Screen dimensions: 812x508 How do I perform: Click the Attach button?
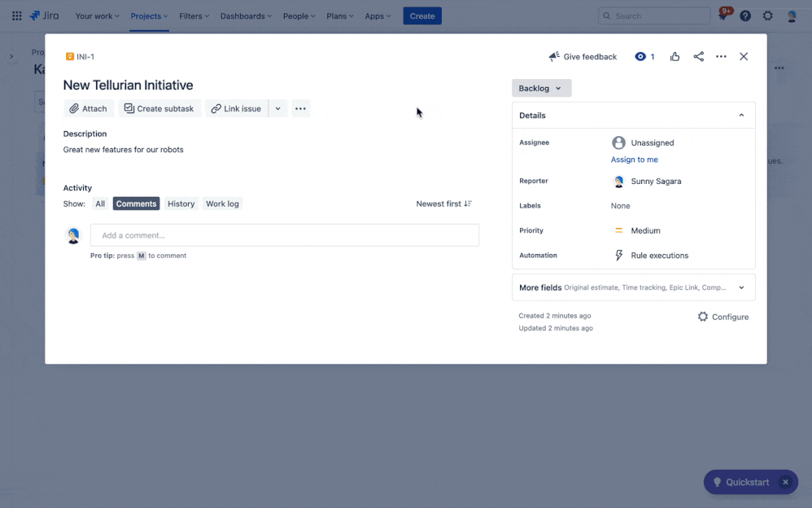pos(89,108)
